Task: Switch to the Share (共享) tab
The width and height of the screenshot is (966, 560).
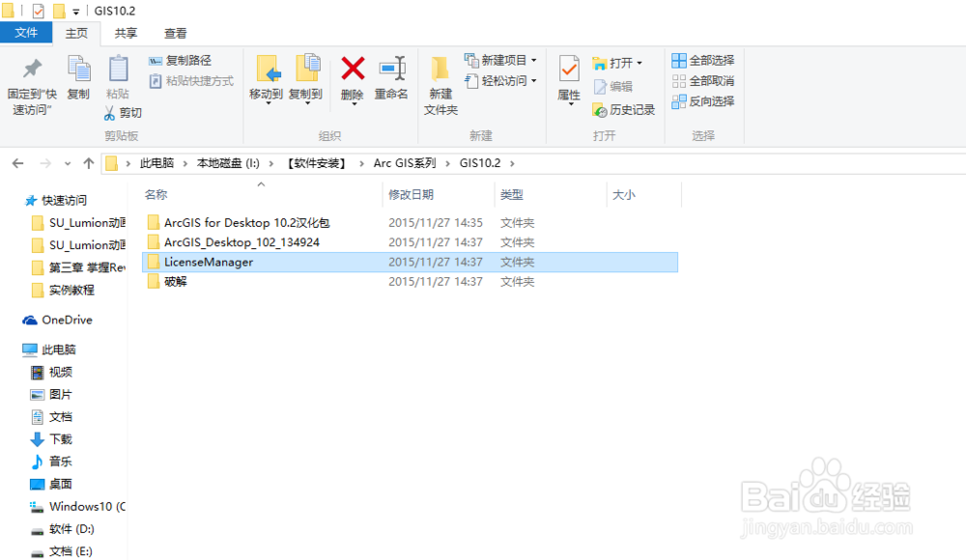Action: point(126,33)
